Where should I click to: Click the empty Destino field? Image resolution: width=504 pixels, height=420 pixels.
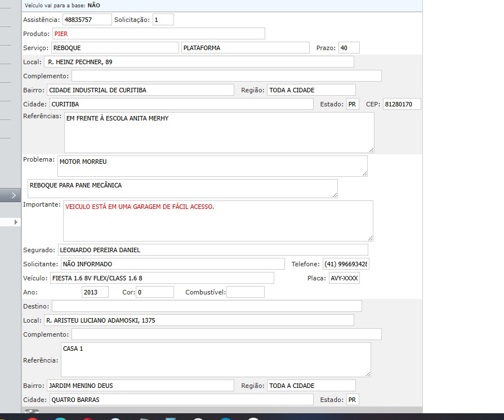(x=206, y=306)
